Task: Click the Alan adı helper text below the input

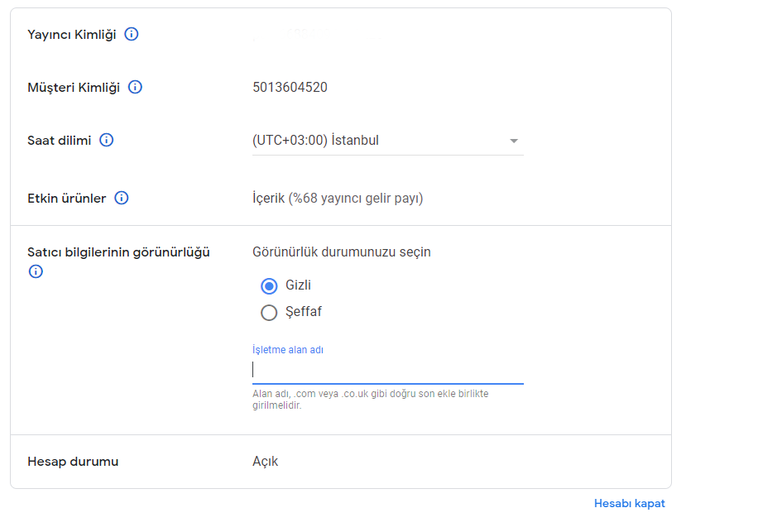Action: pyautogui.click(x=370, y=400)
